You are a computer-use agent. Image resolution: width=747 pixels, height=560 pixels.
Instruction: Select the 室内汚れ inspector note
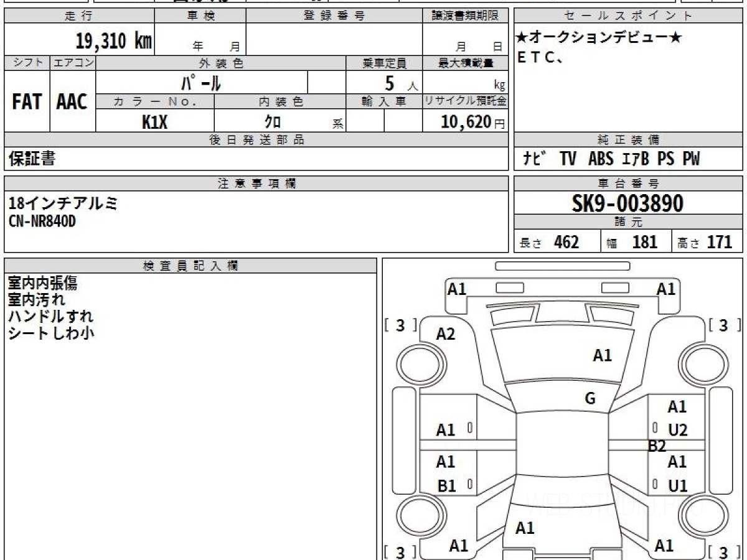point(36,300)
